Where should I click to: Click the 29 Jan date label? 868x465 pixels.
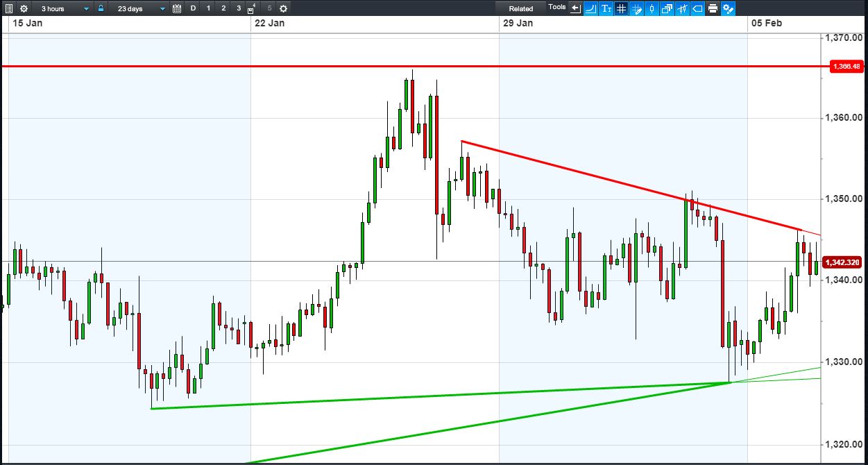pos(518,23)
